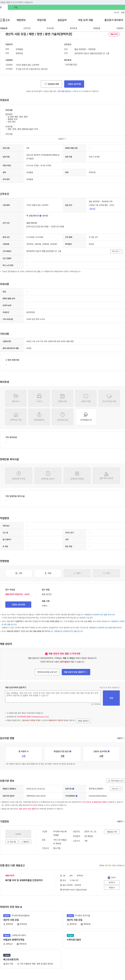Click 상세보기 on the other posting
The height and width of the screenshot is (980, 125).
pos(112,888)
